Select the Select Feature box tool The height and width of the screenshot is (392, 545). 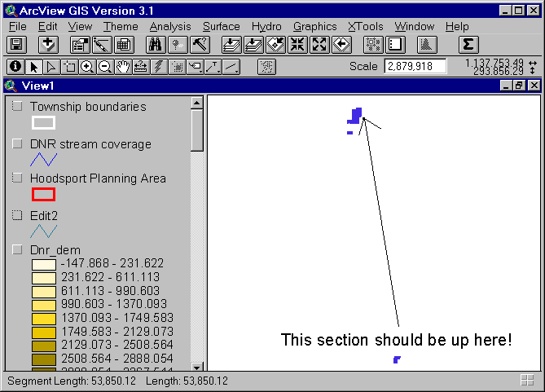[69, 67]
